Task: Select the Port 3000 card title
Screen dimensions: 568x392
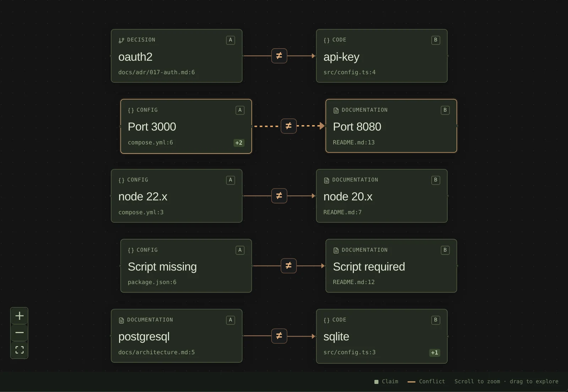Action: click(x=152, y=127)
